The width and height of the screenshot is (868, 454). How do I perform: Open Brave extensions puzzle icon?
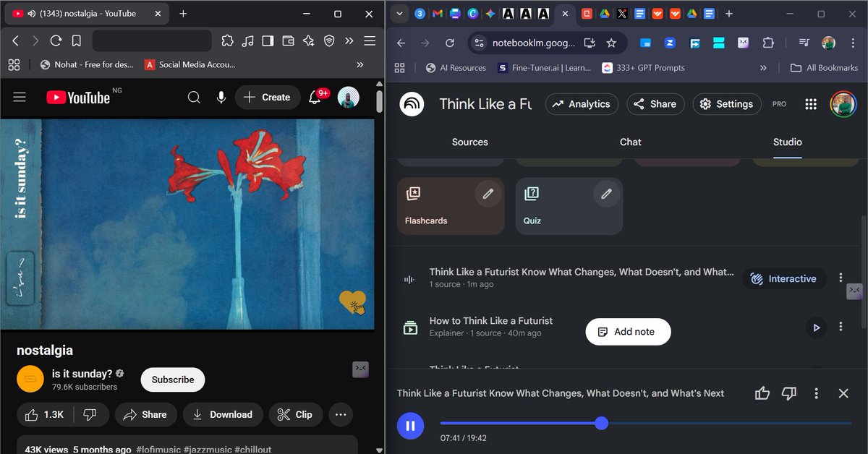228,41
